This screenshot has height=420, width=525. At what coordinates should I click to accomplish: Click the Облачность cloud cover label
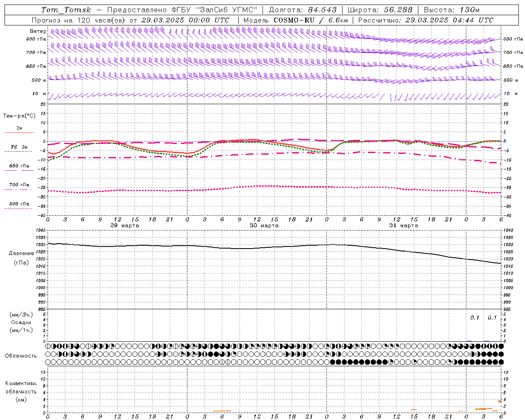[21, 356]
